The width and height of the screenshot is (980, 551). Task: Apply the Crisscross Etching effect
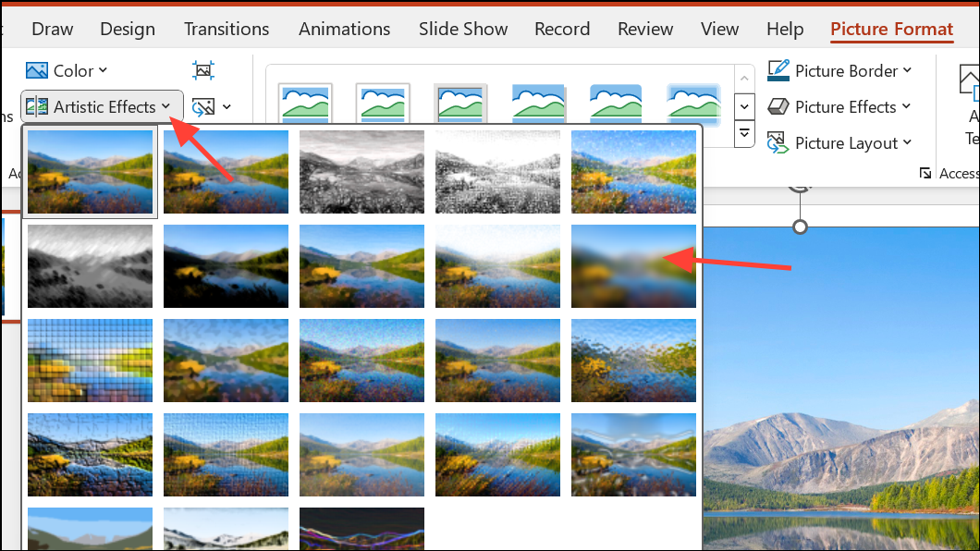361,455
